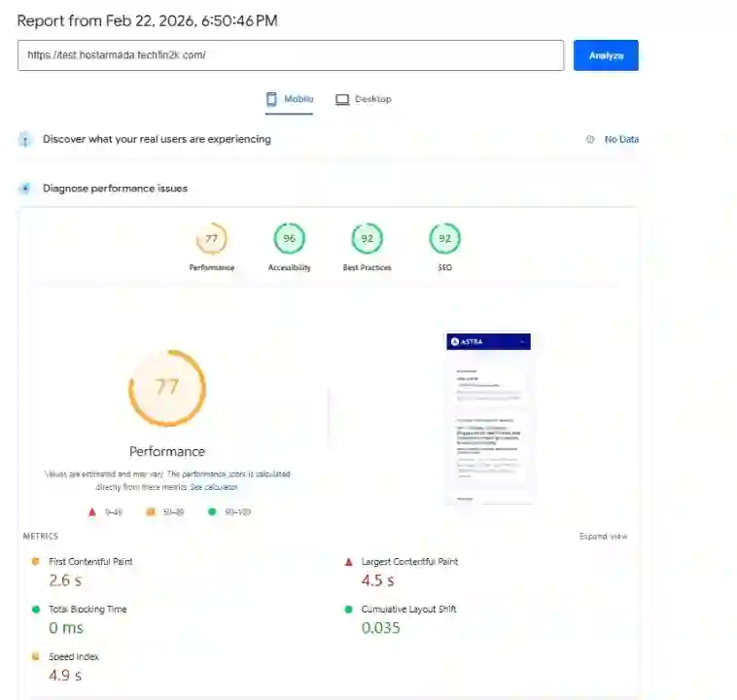Click Expand view in Metrics
This screenshot has width=737, height=700.
(x=603, y=537)
